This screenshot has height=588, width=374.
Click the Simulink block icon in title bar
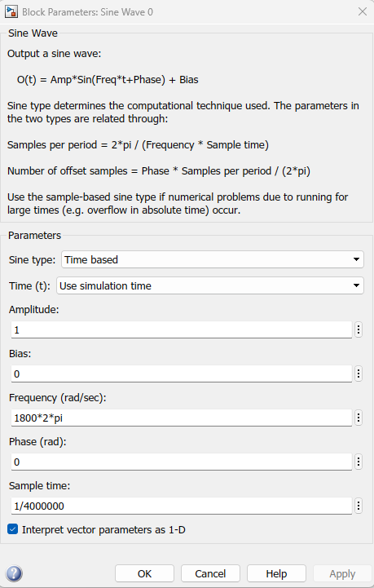[x=11, y=11]
